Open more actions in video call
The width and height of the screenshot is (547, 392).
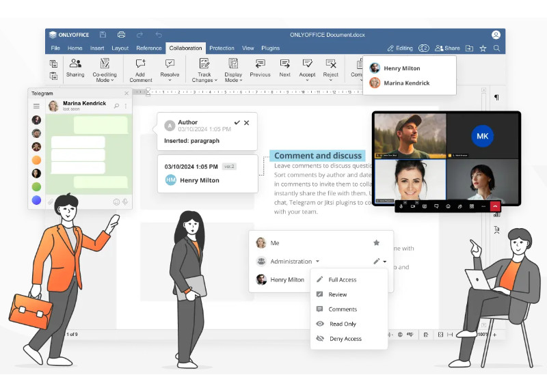(x=483, y=206)
